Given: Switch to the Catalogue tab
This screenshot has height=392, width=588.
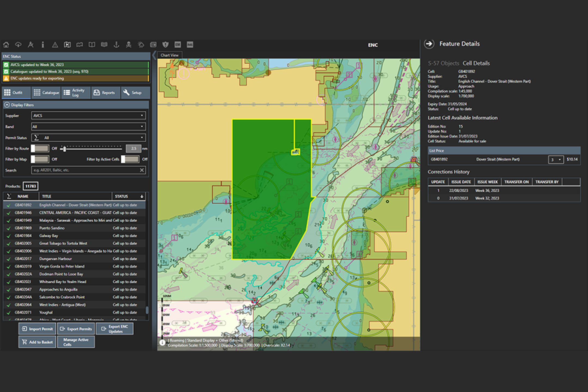Looking at the screenshot, I should [46, 93].
